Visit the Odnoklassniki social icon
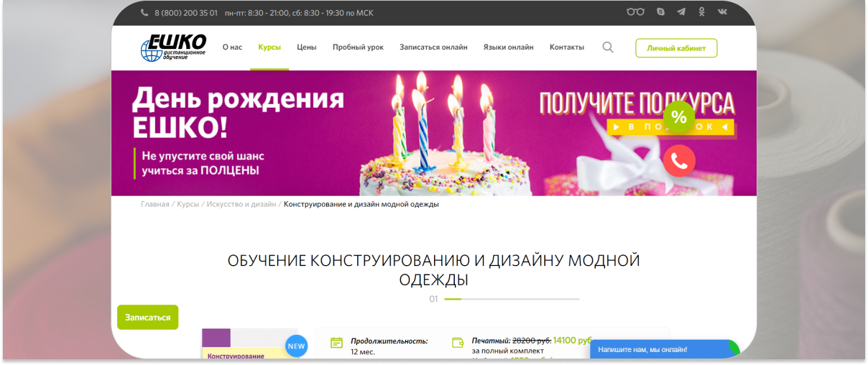The height and width of the screenshot is (365, 868). click(701, 12)
